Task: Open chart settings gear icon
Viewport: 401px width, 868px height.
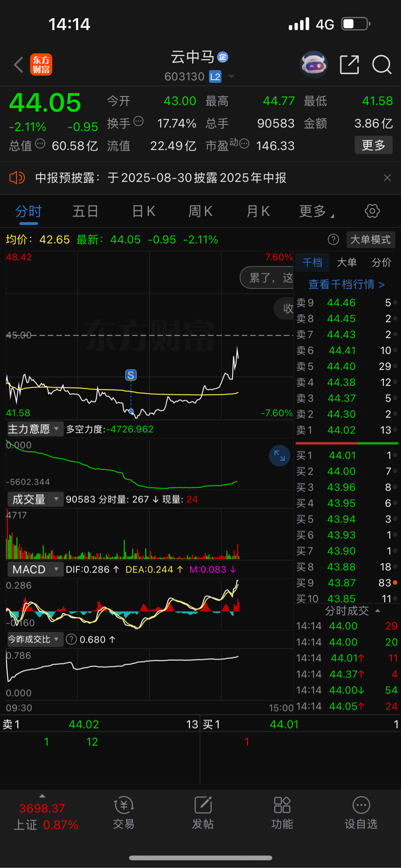Action: [x=372, y=211]
